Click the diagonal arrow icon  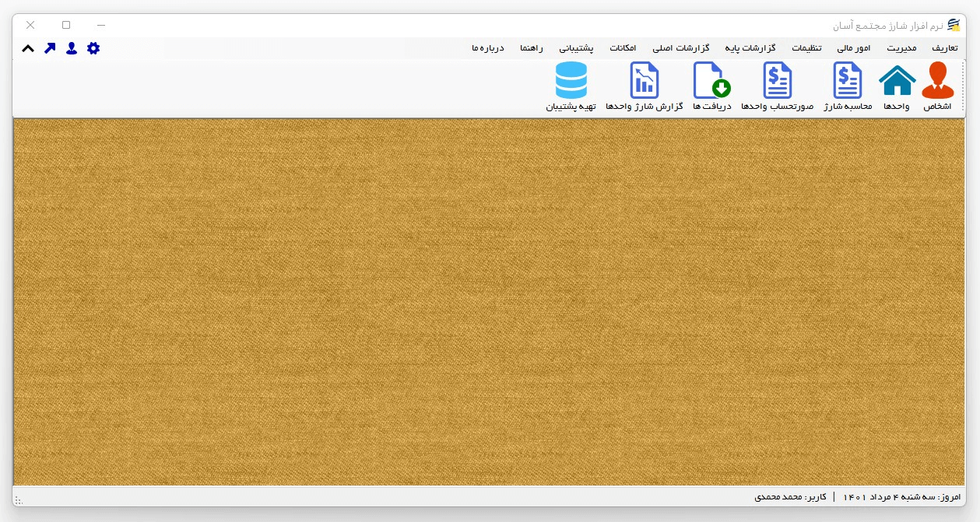(x=50, y=48)
